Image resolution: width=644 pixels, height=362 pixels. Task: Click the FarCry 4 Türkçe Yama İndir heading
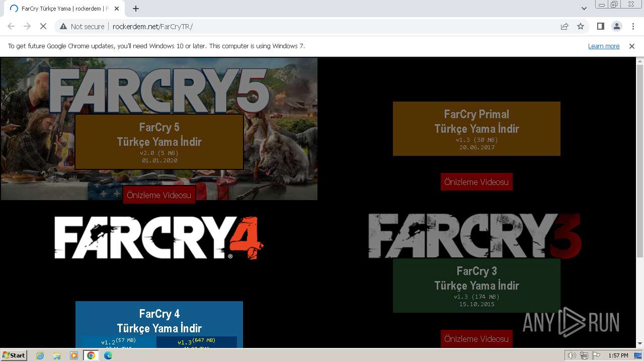159,321
